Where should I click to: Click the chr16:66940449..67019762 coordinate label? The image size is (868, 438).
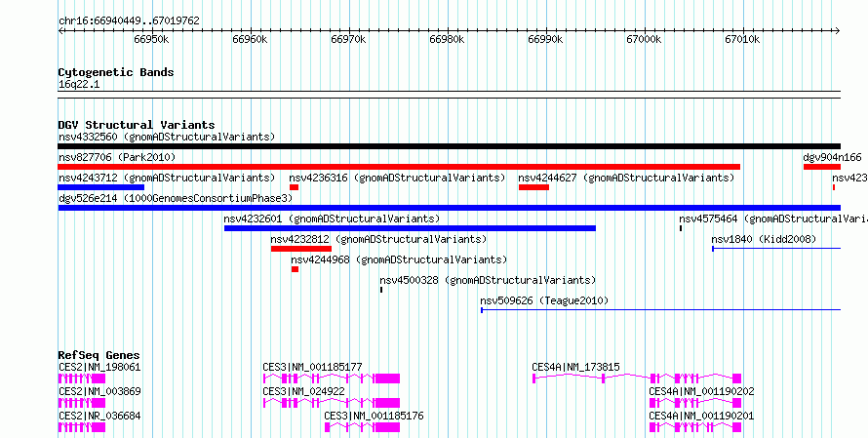[129, 21]
